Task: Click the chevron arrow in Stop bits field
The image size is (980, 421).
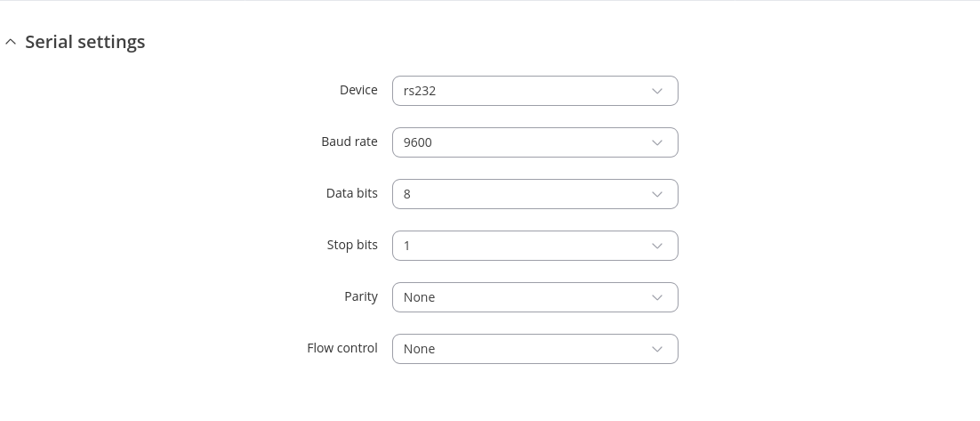Action: (657, 246)
